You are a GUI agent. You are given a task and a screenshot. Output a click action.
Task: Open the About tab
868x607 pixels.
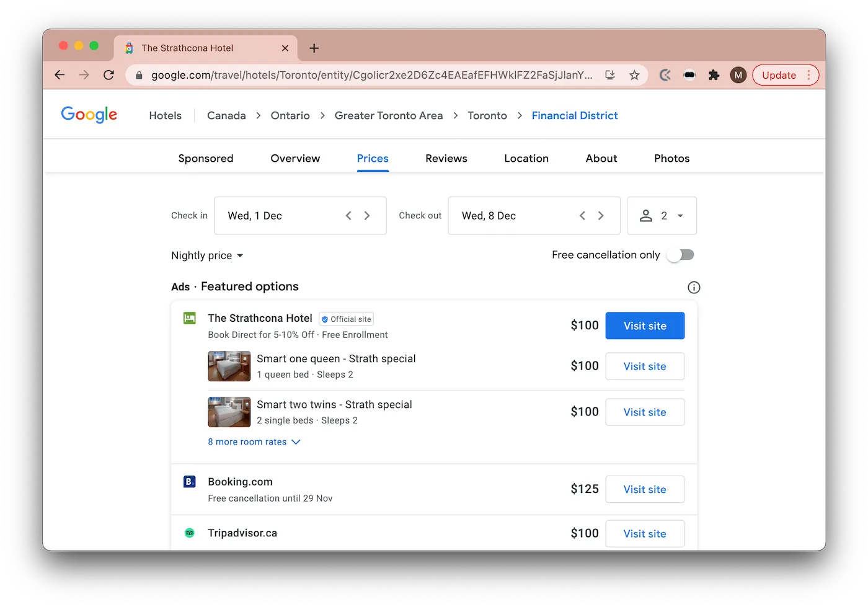tap(601, 158)
